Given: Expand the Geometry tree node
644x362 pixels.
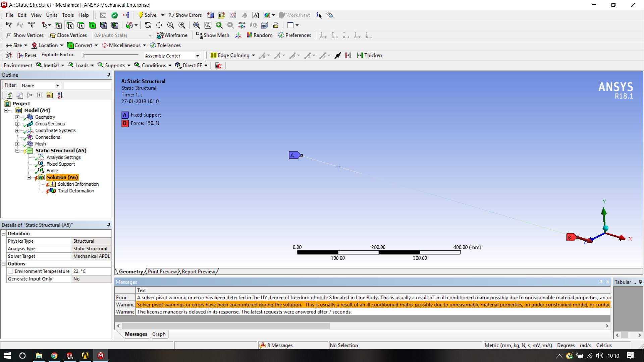Looking at the screenshot, I should pyautogui.click(x=17, y=117).
